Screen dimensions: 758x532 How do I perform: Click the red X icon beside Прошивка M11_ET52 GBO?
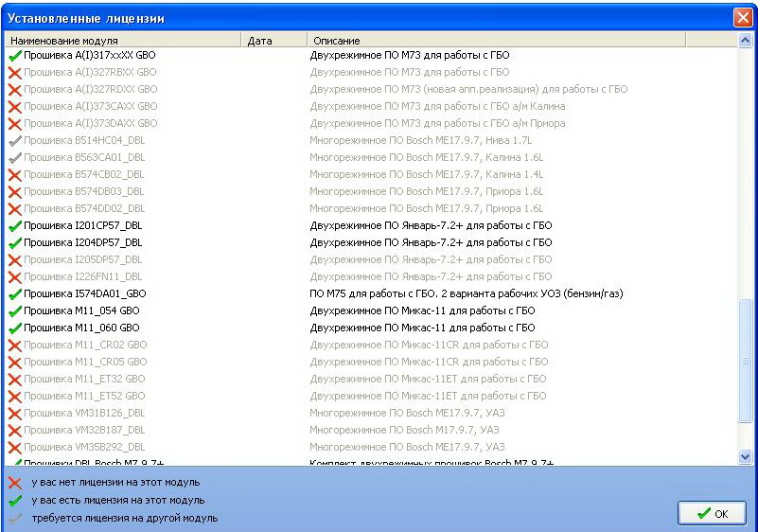15,397
